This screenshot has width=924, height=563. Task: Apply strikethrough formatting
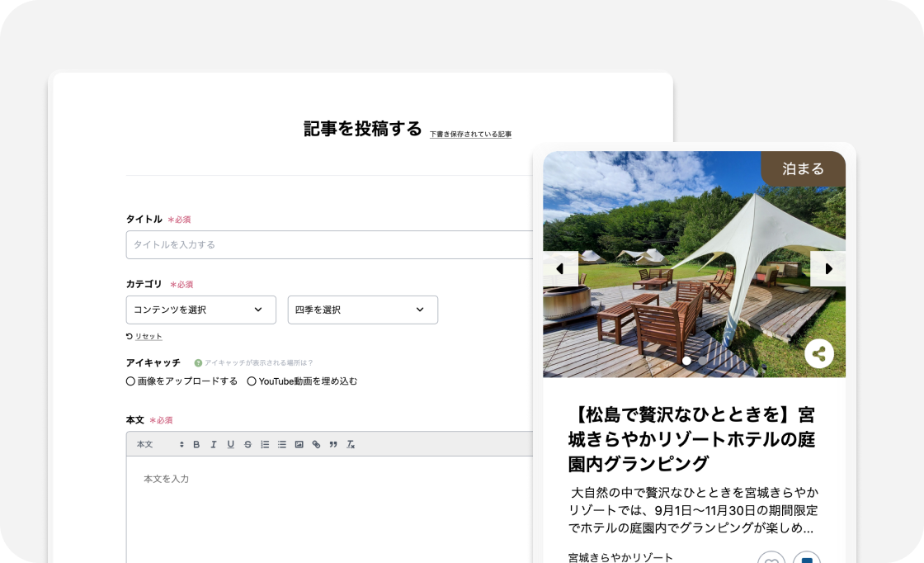click(247, 444)
